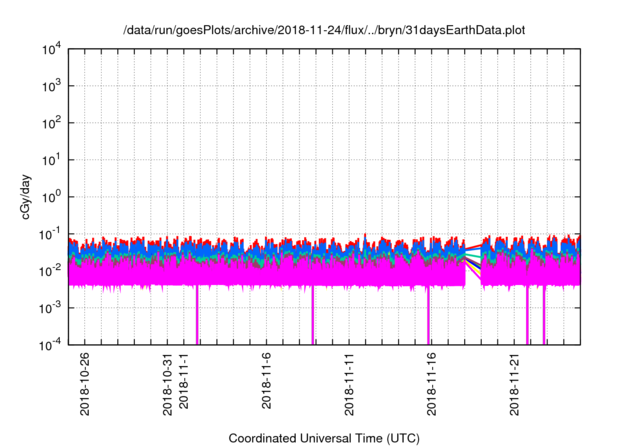Click the 10^0 y-axis tick label
Image resolution: width=640 pixels, height=448 pixels.
[x=52, y=197]
